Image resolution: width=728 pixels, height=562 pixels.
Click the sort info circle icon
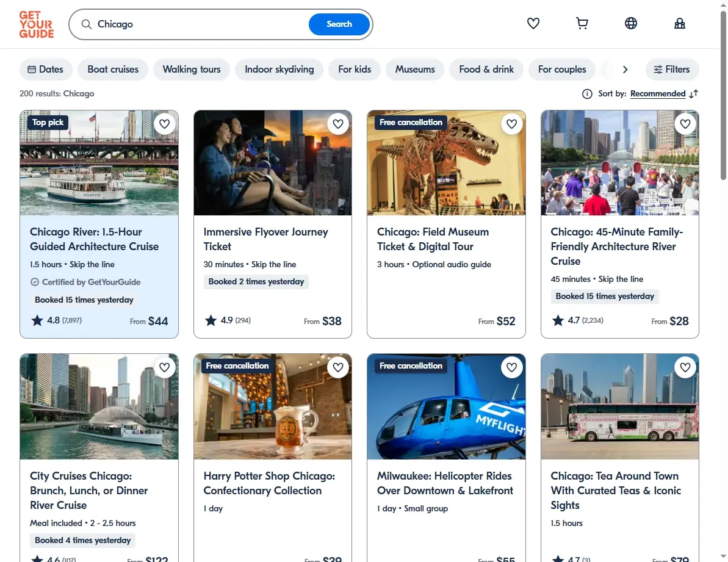(x=587, y=94)
